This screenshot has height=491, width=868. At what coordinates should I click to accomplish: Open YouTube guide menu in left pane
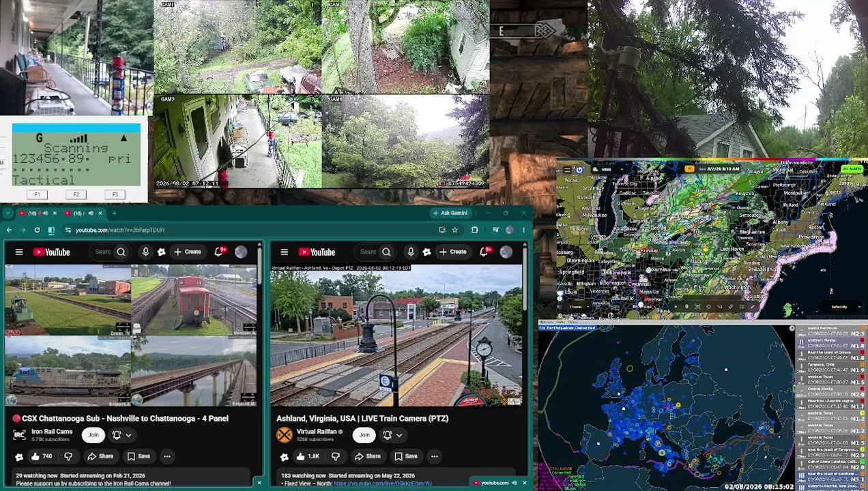pyautogui.click(x=19, y=252)
